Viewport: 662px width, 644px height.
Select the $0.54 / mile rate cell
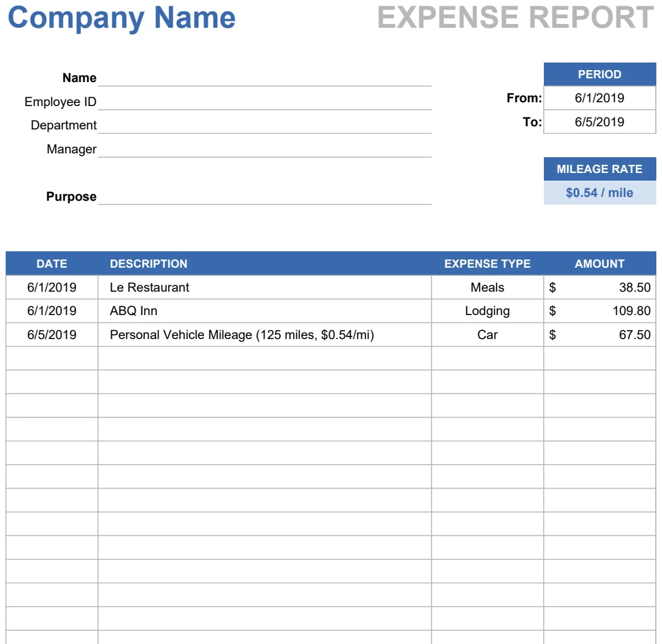pos(599,193)
